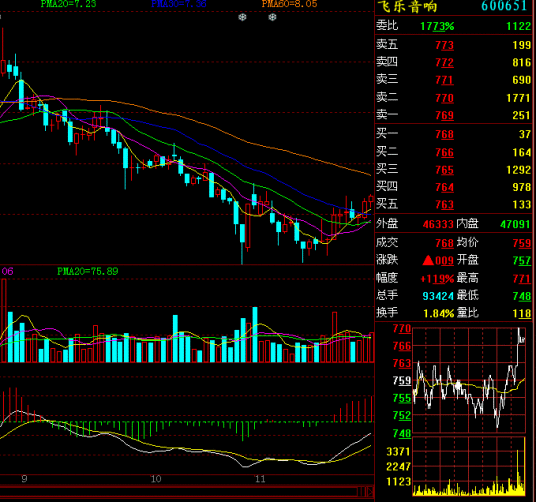Click the month 11 marker on the date axis
Viewport: 536px width, 502px height.
260,479
